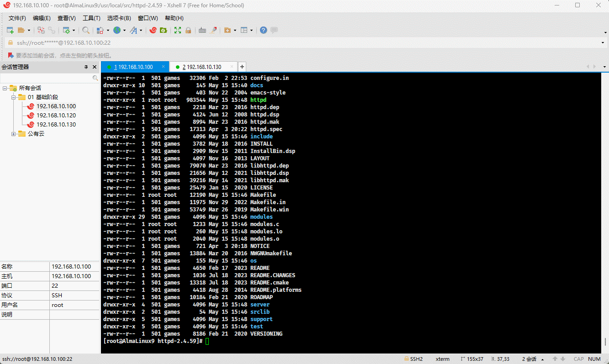The width and height of the screenshot is (609, 364).
Task: Open the virtual keyboard toolbar icon
Action: coord(202,30)
